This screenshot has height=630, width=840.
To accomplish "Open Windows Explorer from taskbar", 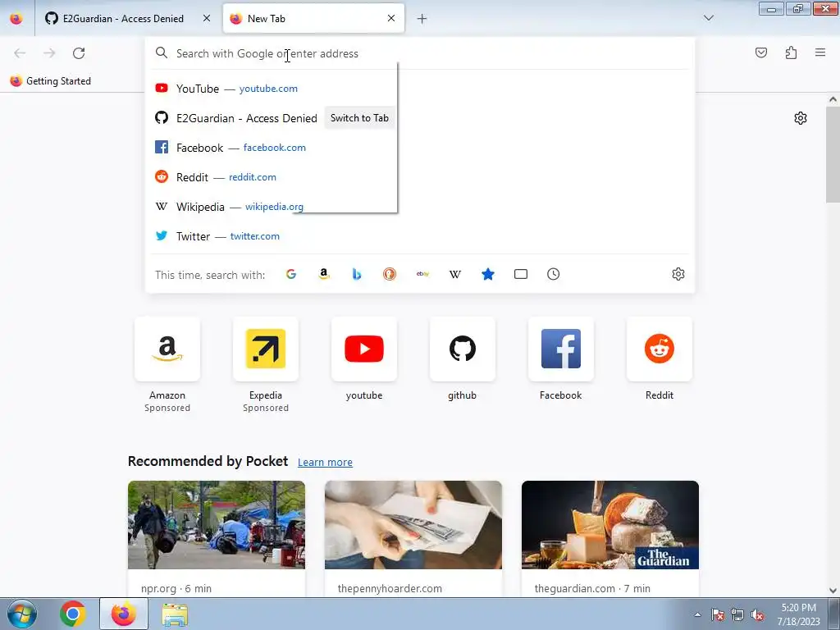I will click(x=175, y=614).
